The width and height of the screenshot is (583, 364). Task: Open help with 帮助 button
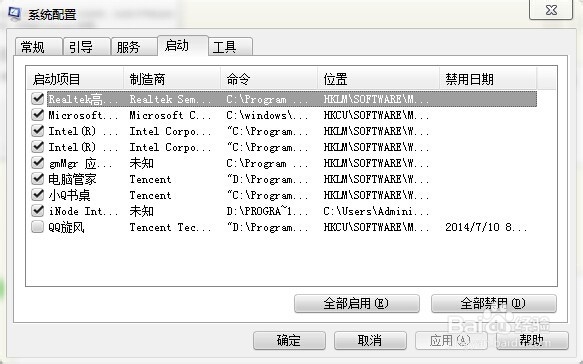pyautogui.click(x=532, y=340)
